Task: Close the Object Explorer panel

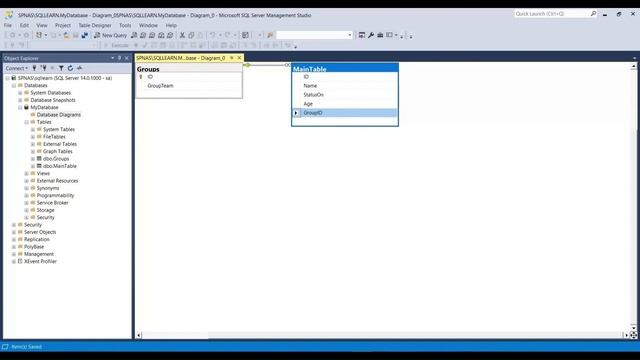Action: pyautogui.click(x=127, y=58)
